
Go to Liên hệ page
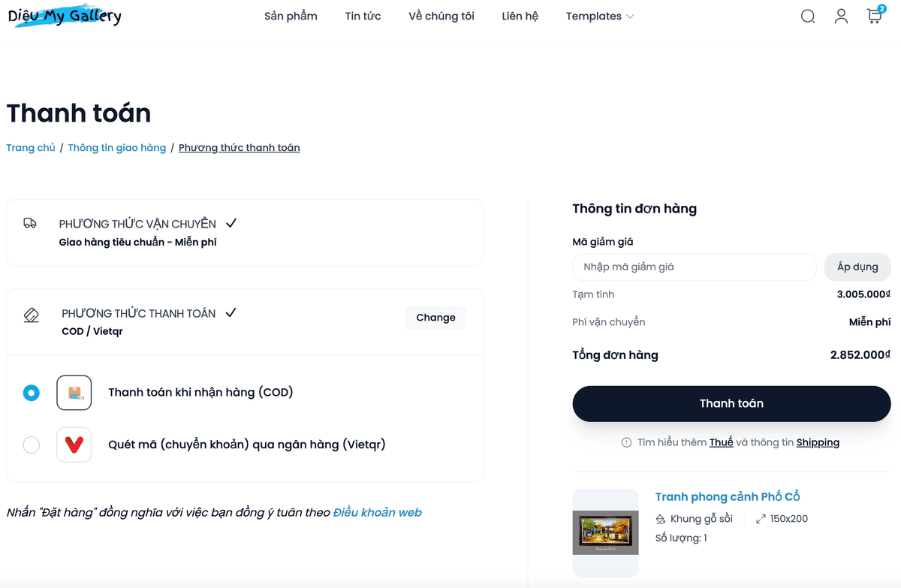(520, 17)
